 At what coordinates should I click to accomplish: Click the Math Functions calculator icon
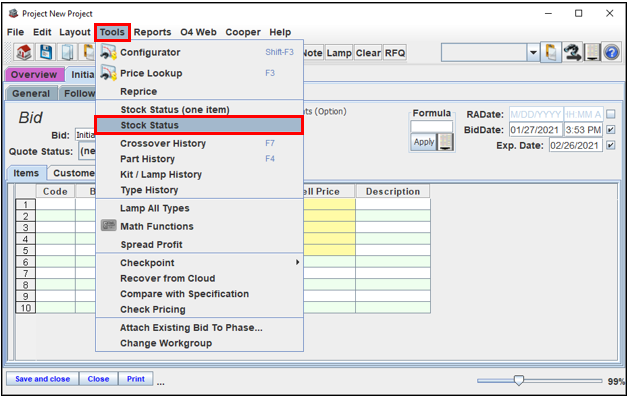tap(108, 225)
